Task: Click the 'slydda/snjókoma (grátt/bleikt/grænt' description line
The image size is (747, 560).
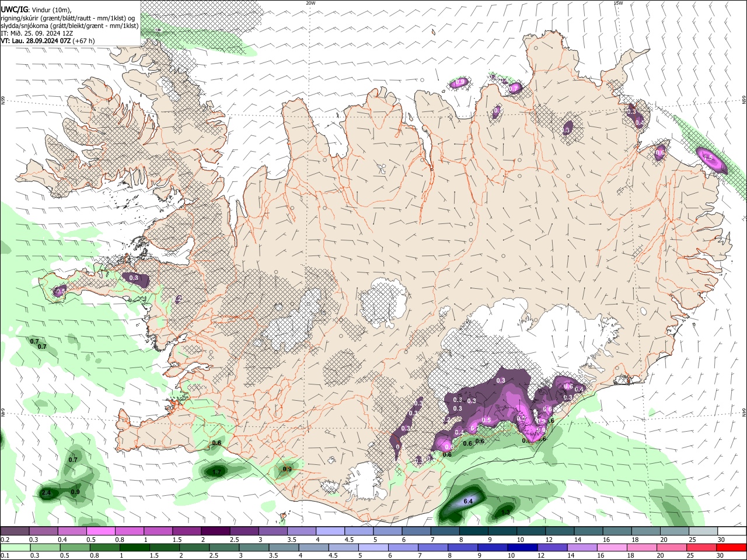Action: pyautogui.click(x=69, y=26)
